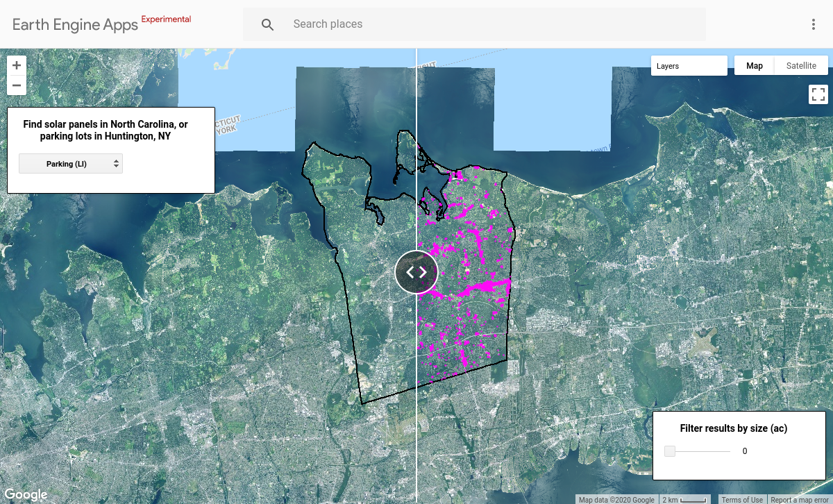Viewport: 833px width, 504px height.
Task: Select the Map view tab
Action: [754, 65]
